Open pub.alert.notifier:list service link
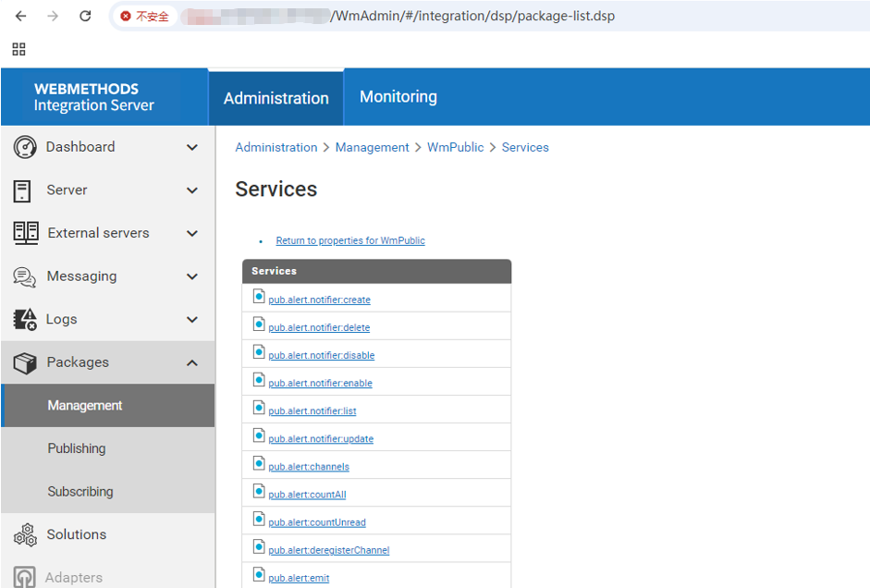The image size is (870, 588). (x=312, y=411)
